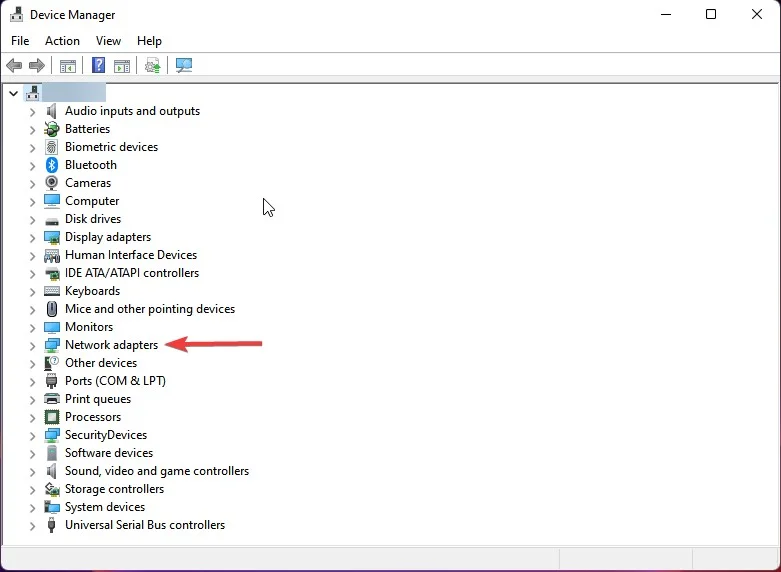Click Show/Hide Console Tree toolbar icon
The image size is (781, 572).
(x=68, y=65)
